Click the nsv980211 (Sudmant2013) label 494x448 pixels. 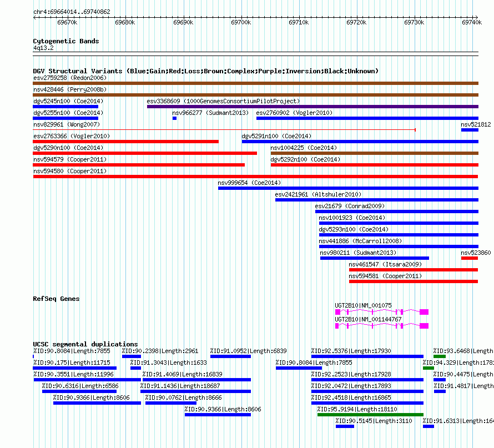coord(358,253)
